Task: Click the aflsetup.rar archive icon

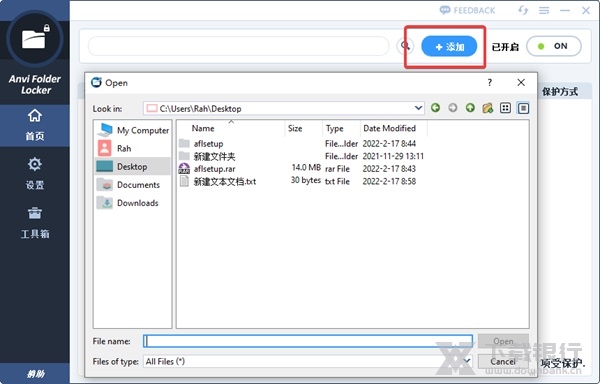Action: coord(184,169)
